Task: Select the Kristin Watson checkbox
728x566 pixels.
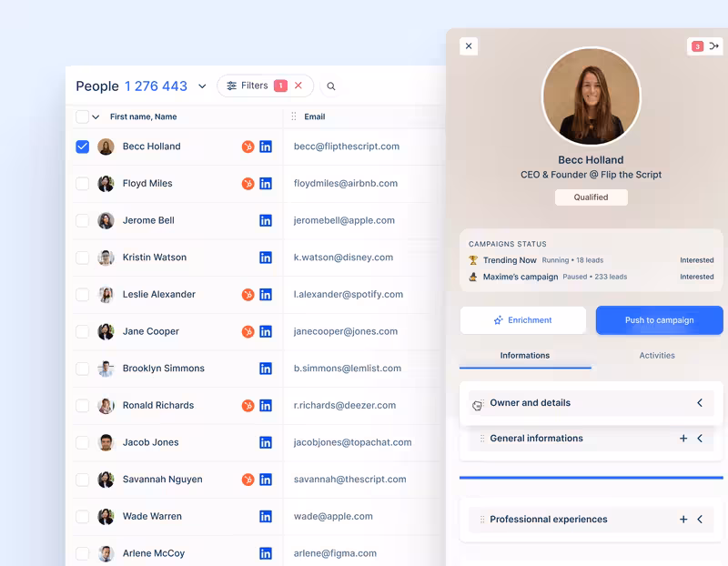Action: [83, 258]
